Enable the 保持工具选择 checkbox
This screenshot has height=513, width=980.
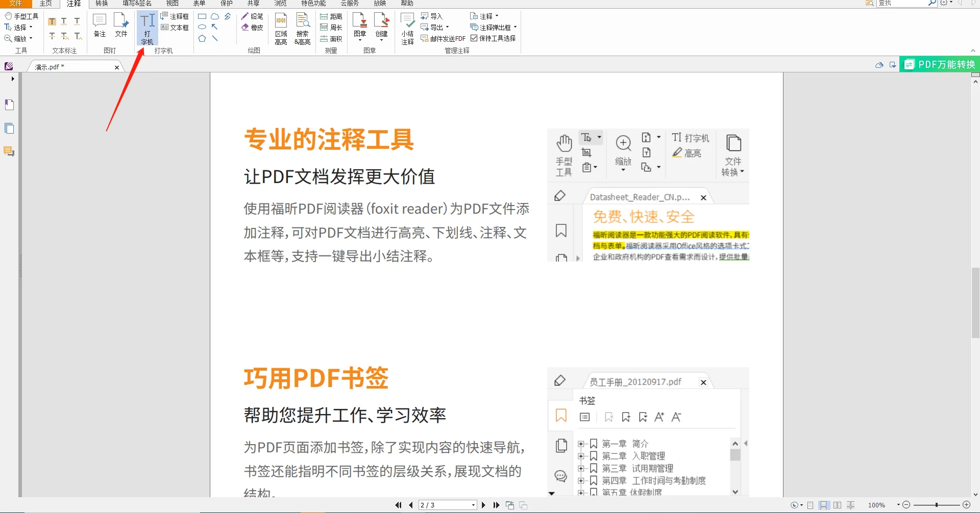pyautogui.click(x=475, y=38)
